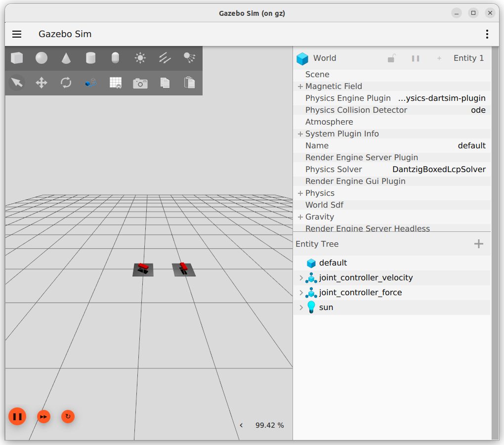
Task: Select the Render Engine Gui Plugin row
Action: point(392,181)
